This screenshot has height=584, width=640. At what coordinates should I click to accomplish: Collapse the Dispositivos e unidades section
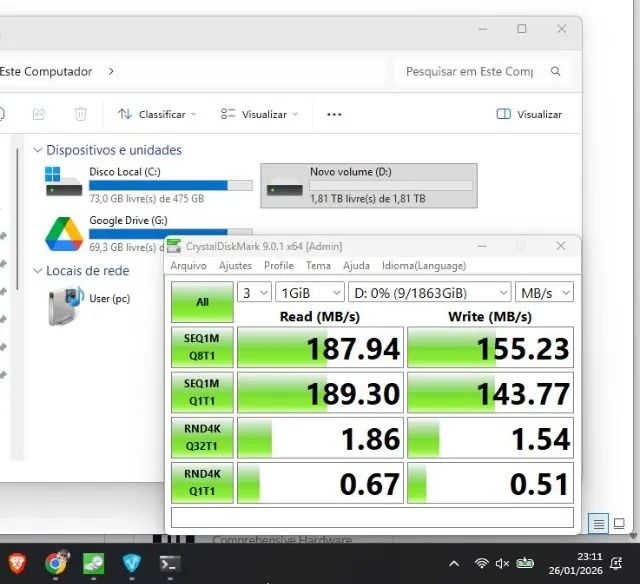click(38, 150)
